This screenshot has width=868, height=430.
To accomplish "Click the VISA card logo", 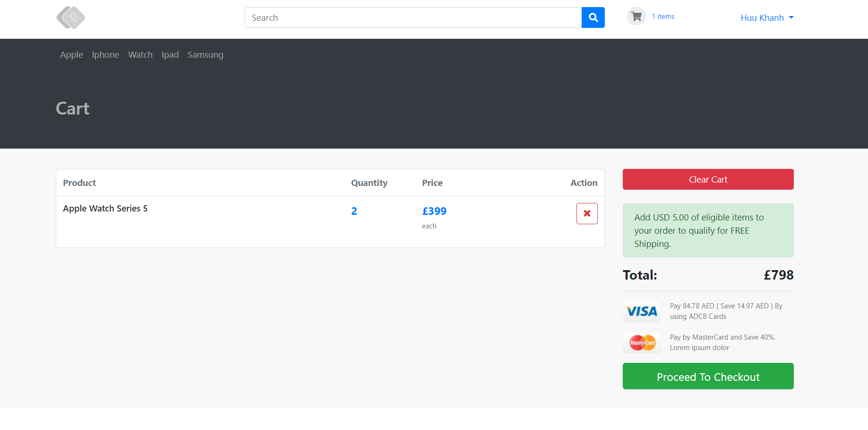I will 641,311.
